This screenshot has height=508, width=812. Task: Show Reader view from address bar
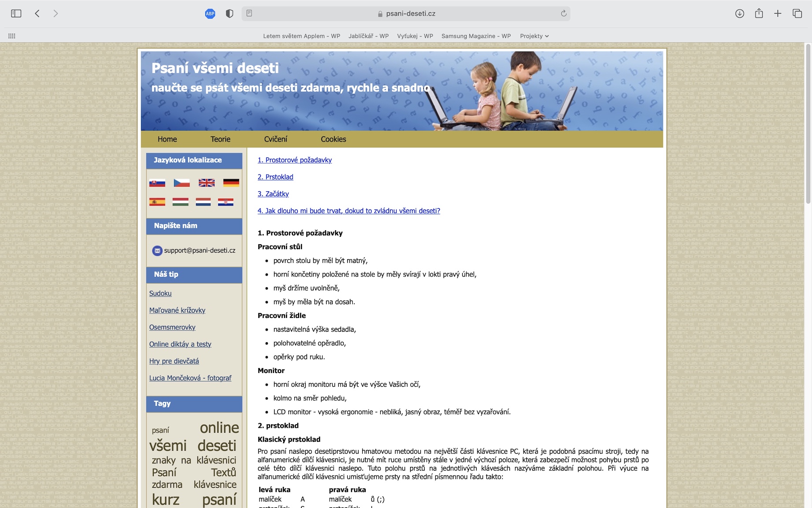[249, 14]
